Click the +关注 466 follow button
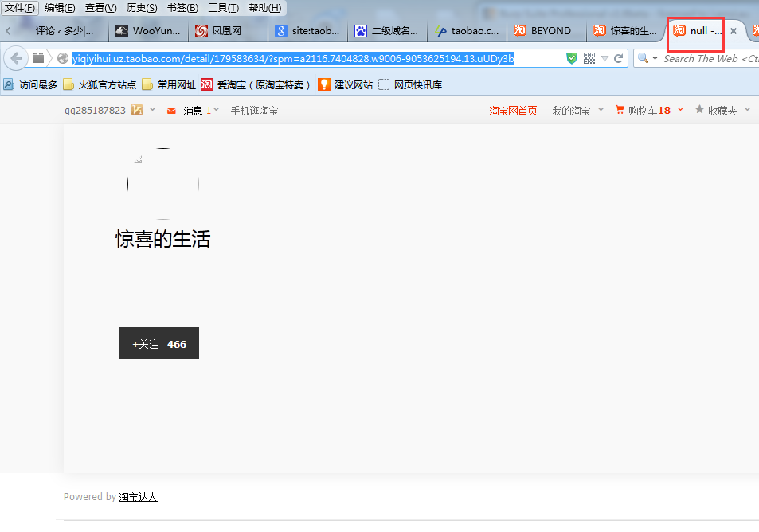Viewport: 759px width, 532px height. 159,343
